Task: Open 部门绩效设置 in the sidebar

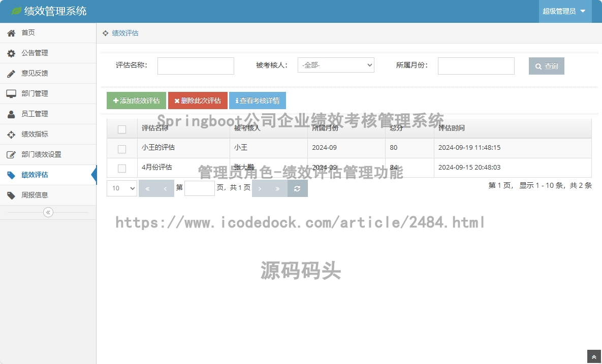Action: pos(48,154)
